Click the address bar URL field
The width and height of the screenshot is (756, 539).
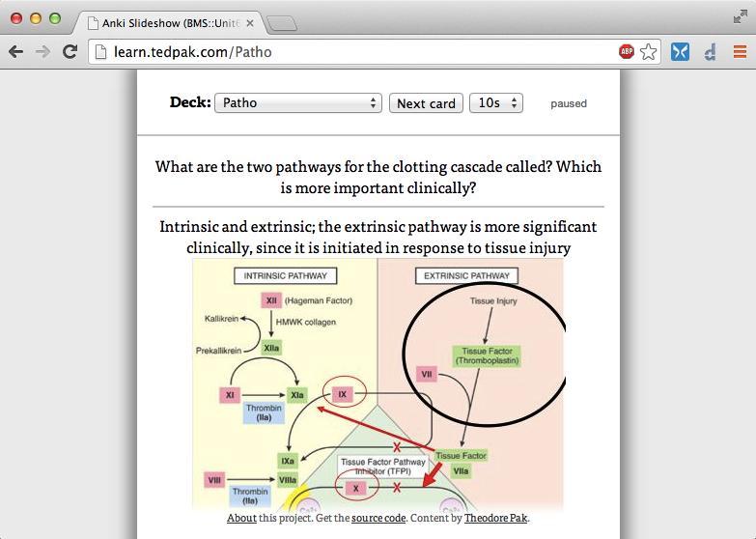click(348, 52)
